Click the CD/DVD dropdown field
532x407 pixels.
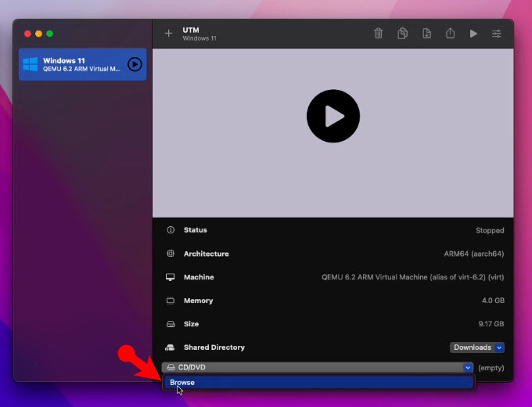[317, 367]
